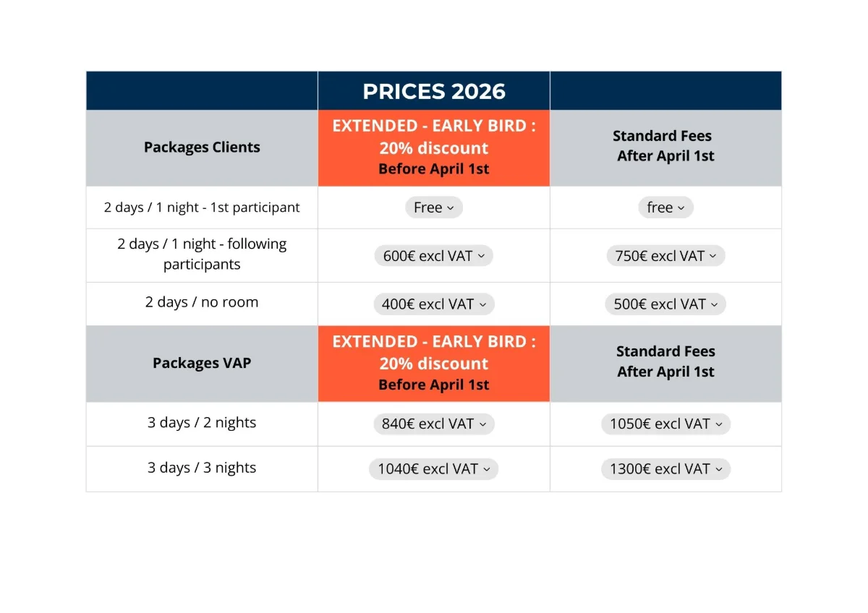
Task: Open the 1300€ excl VAT dropdown
Action: coord(665,469)
